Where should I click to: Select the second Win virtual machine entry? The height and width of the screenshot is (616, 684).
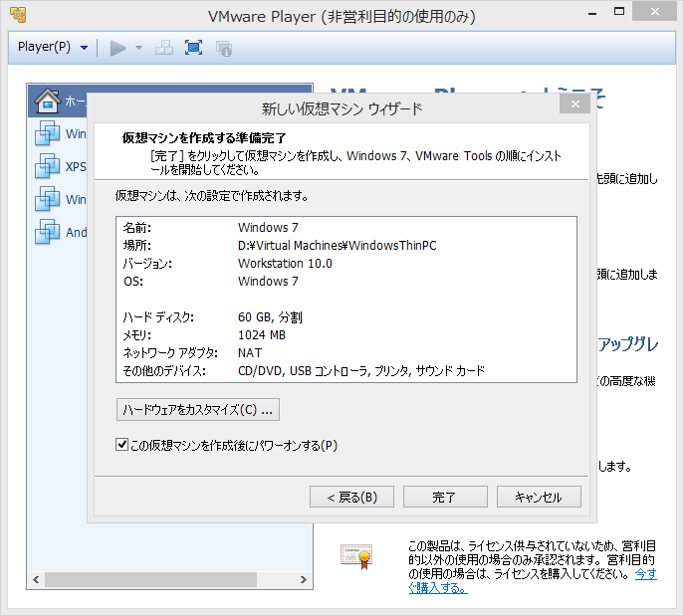coord(60,199)
